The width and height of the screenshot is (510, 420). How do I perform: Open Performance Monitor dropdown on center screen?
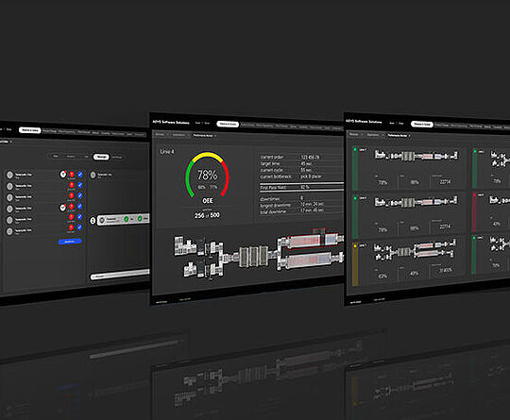205,135
